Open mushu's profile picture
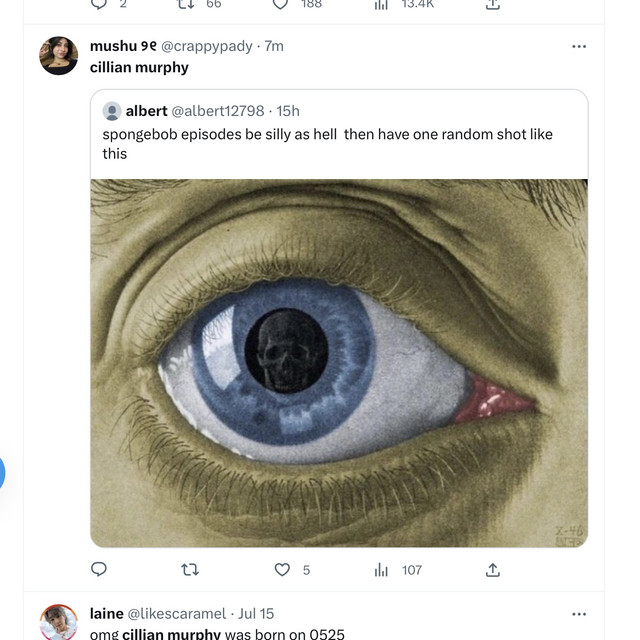 [x=58, y=56]
